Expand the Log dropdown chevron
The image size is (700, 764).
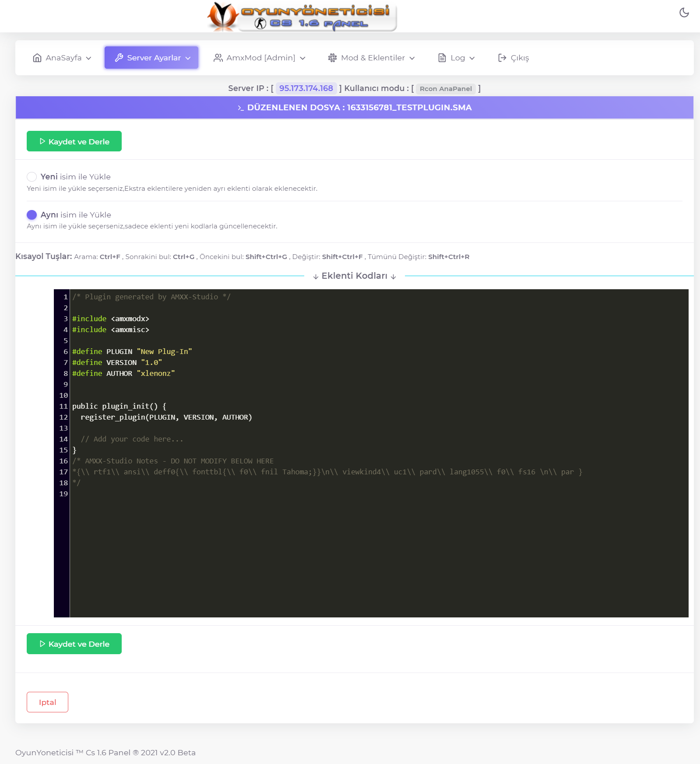coord(472,58)
